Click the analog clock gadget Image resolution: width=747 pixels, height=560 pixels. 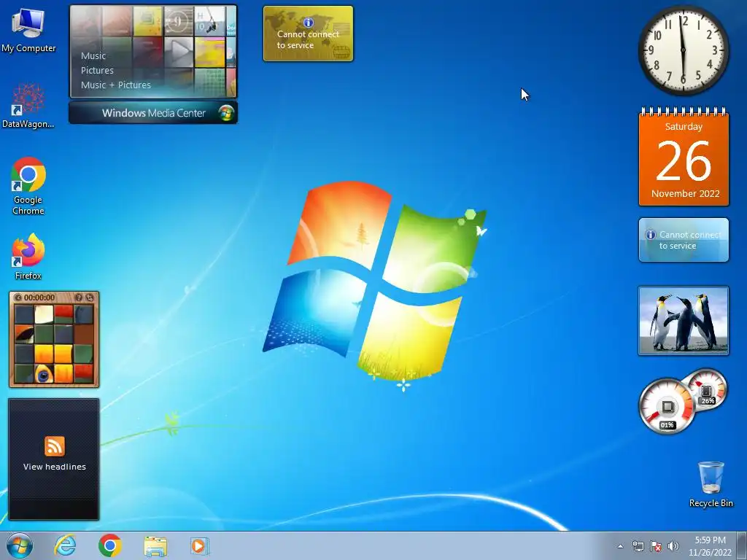(683, 50)
